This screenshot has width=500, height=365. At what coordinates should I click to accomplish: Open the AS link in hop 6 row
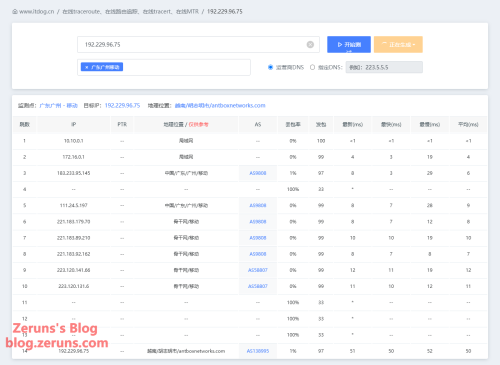coord(258,222)
